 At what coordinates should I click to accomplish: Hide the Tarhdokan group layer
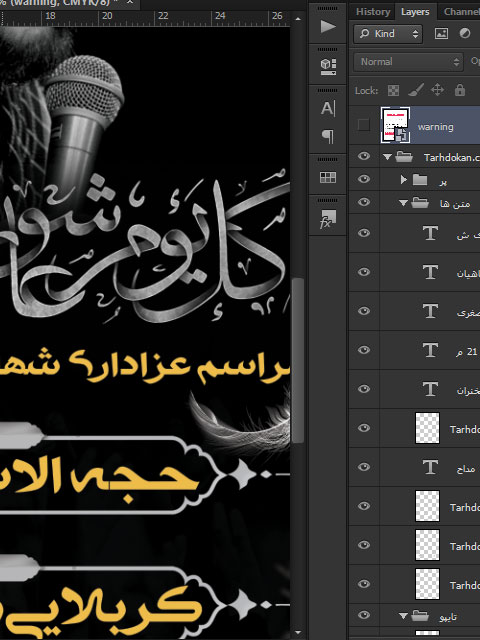364,156
